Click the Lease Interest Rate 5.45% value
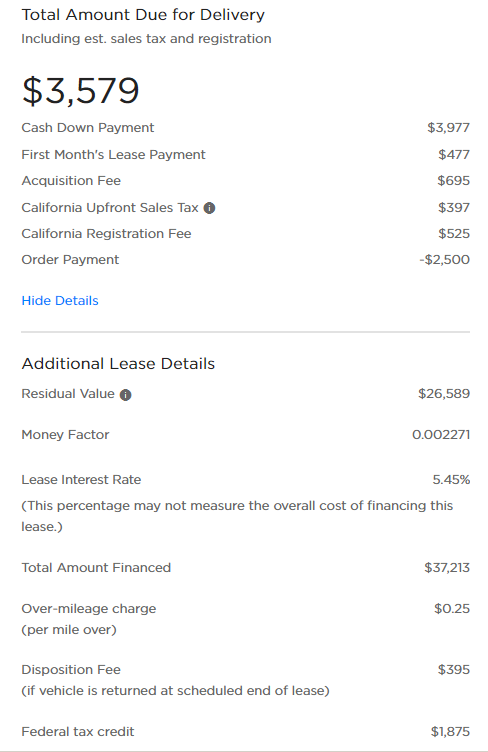Screen dimensions: 488x752 click(451, 480)
